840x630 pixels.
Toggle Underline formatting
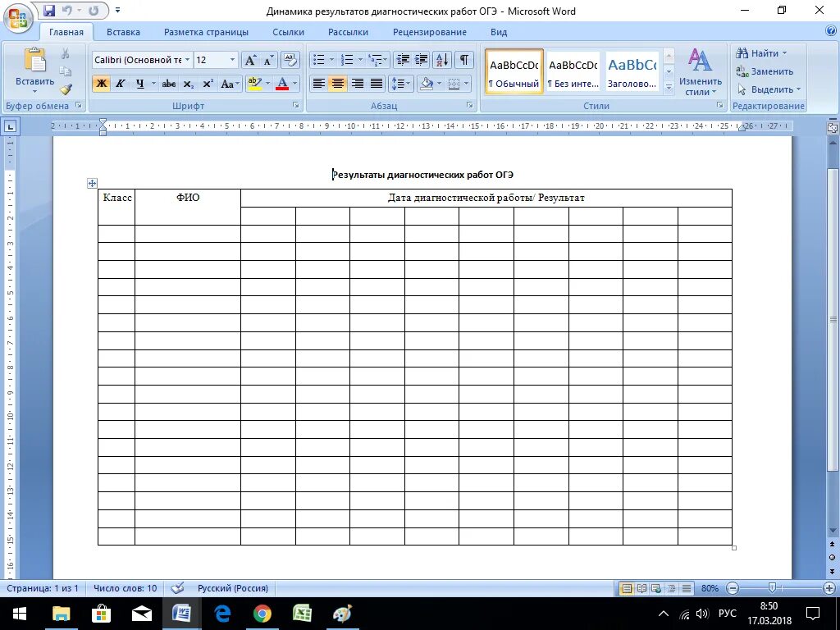[139, 84]
